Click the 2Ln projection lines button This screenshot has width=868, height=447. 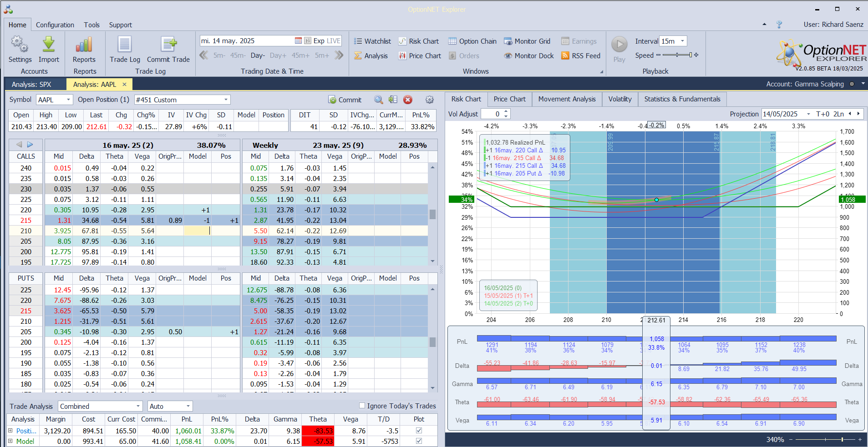[838, 114]
